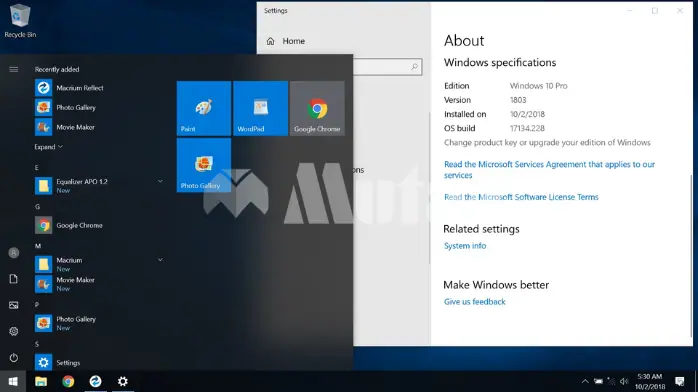
Task: Click the Photo Gallery tile
Action: (204, 165)
